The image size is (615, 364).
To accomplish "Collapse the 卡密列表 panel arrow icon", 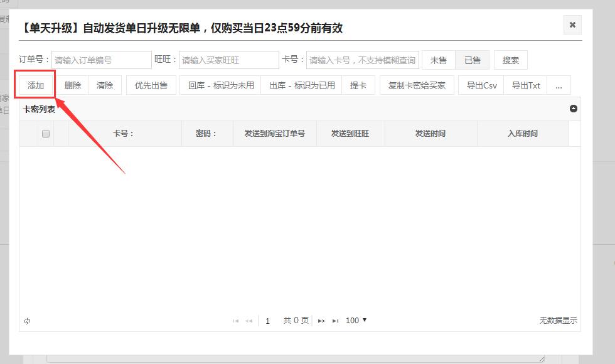I will tap(573, 109).
